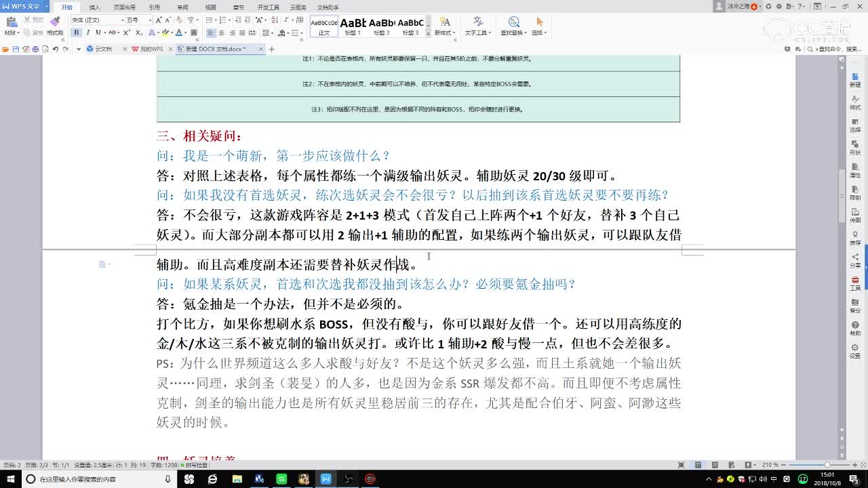Click the 查找替换 icon
Image resolution: width=868 pixels, height=488 pixels.
tap(513, 23)
